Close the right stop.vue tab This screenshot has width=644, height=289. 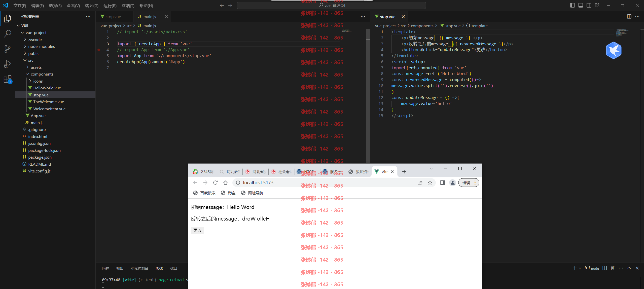pos(403,17)
